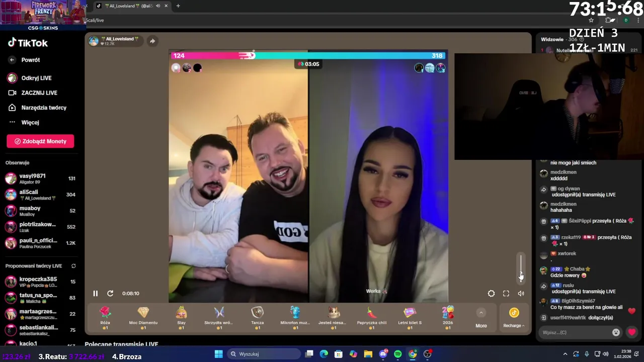The height and width of the screenshot is (362, 644).
Task: Refresh suggested LIVE creators list
Action: coord(73,266)
